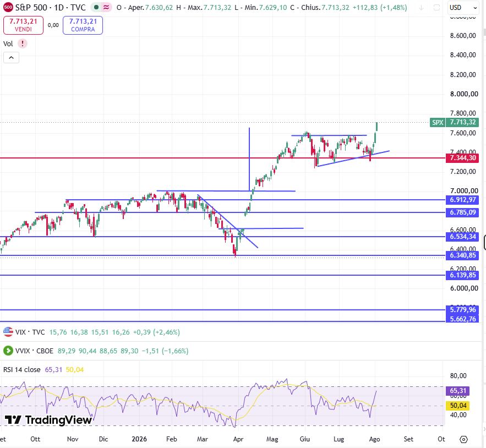Click the VIX change value +0,39 (+2,46%)
The height and width of the screenshot is (448, 486).
[156, 332]
